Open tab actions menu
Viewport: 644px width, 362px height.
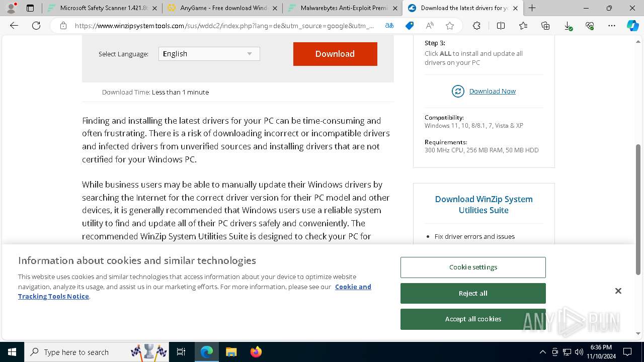[30, 8]
